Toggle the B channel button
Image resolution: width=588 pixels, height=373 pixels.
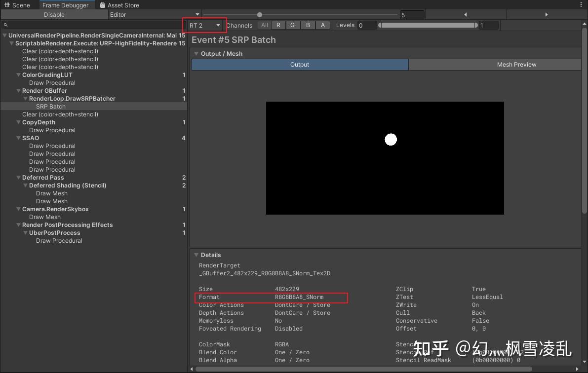308,25
